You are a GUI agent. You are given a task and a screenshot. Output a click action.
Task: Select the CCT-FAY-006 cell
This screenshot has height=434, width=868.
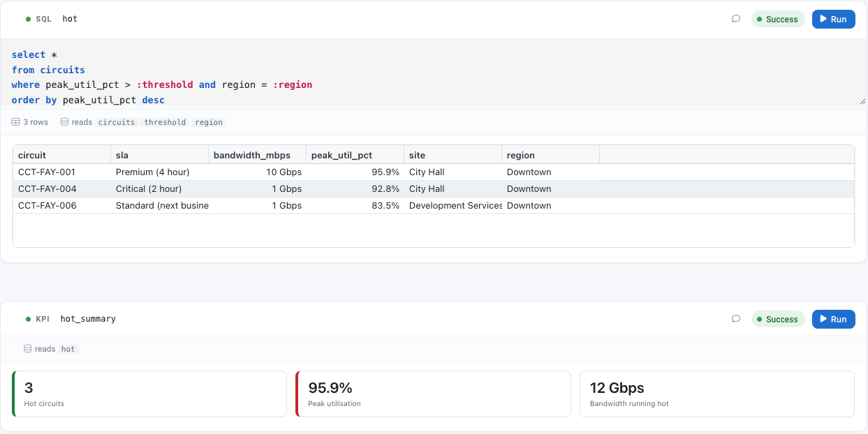[x=62, y=206]
